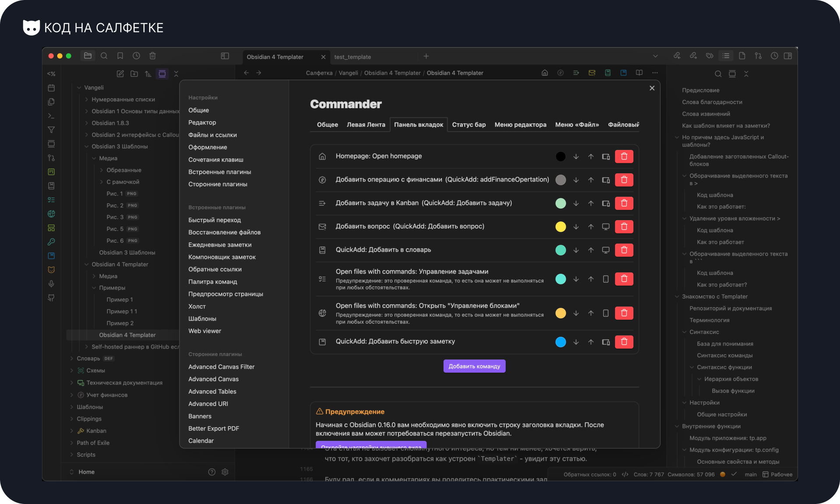
Task: Delete the Homepage: Open homepage command
Action: coord(624,157)
